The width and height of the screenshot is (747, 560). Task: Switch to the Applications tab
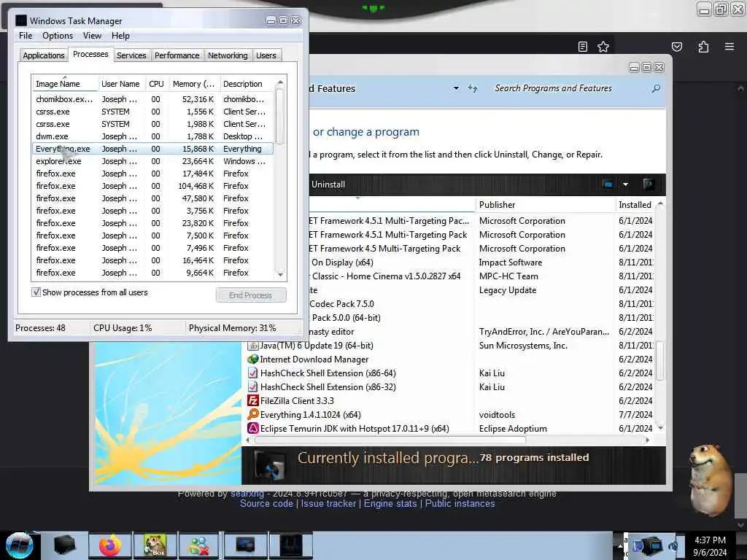[43, 55]
